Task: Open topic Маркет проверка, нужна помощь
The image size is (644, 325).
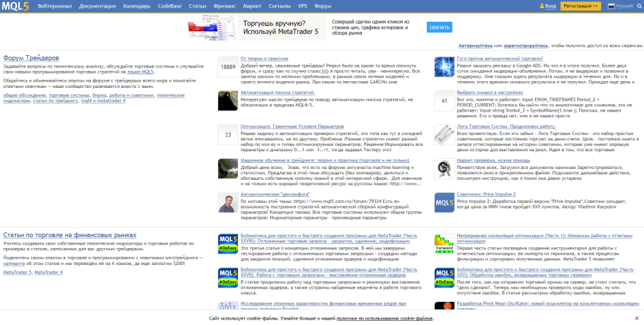Action: point(493,161)
